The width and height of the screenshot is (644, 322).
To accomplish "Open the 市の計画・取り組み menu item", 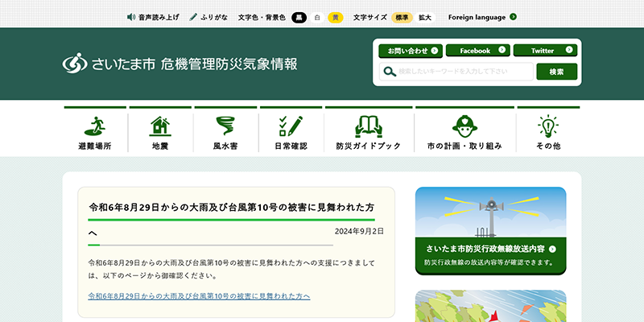I will click(464, 146).
